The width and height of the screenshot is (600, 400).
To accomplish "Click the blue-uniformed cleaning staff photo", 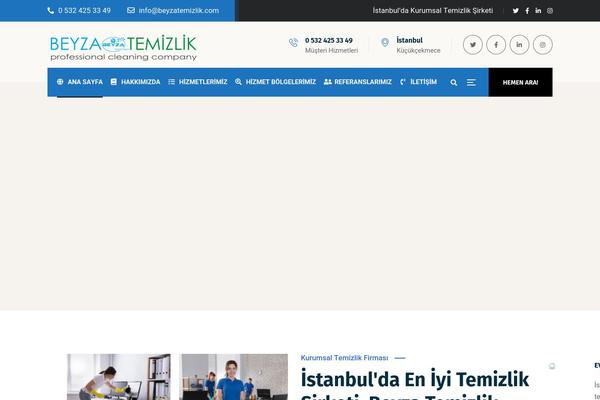I will coord(233,377).
